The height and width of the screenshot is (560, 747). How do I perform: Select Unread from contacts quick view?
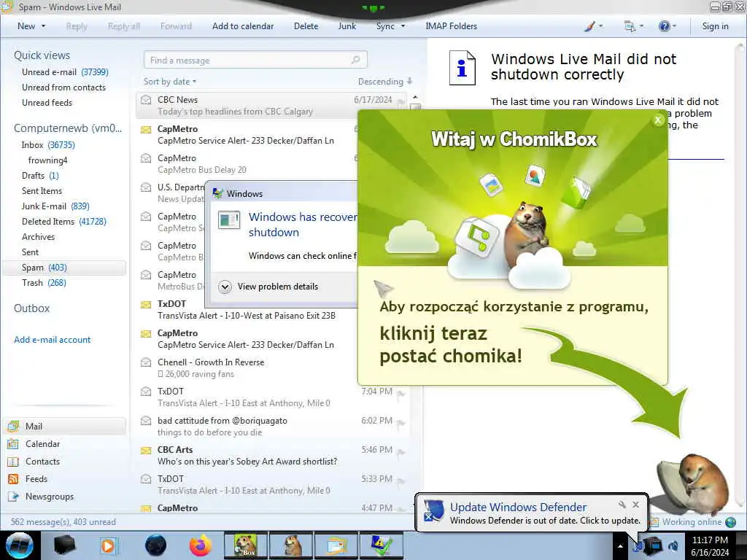point(63,87)
